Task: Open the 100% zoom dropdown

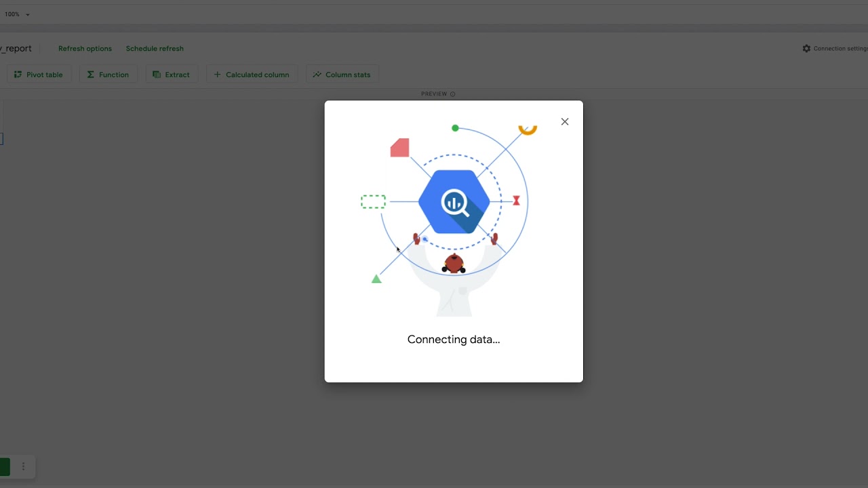Action: coord(18,14)
